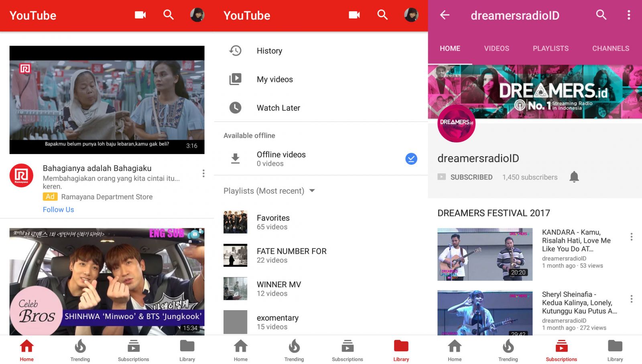Select Subscriptions in the Library screen's bottom bar
Viewport: 642px width, 364px height.
tap(347, 350)
